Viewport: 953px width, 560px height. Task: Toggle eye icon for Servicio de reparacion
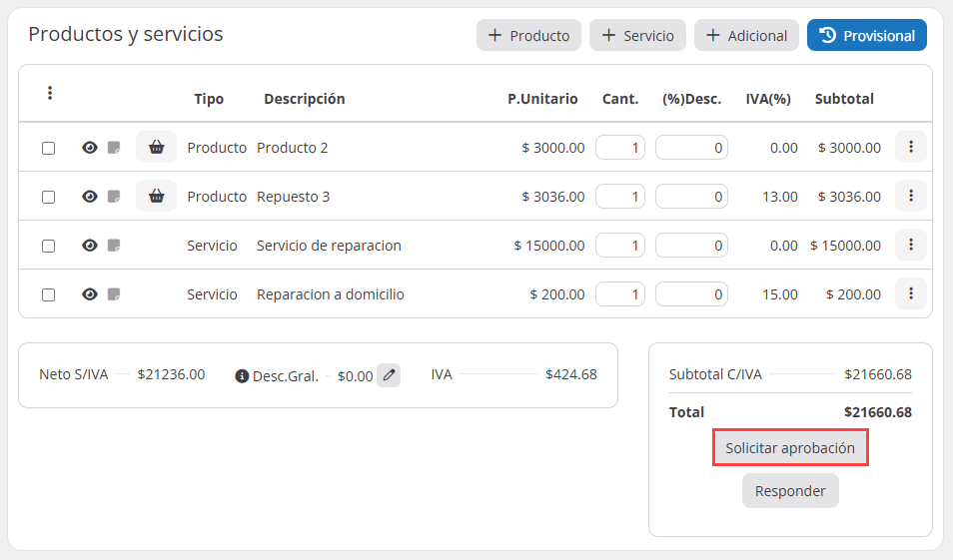(90, 246)
